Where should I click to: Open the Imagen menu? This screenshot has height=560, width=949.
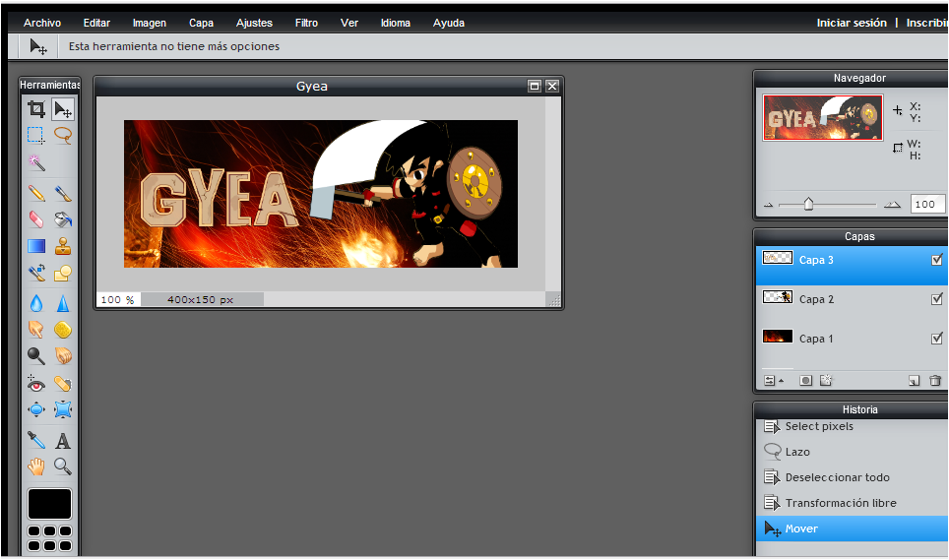[150, 23]
